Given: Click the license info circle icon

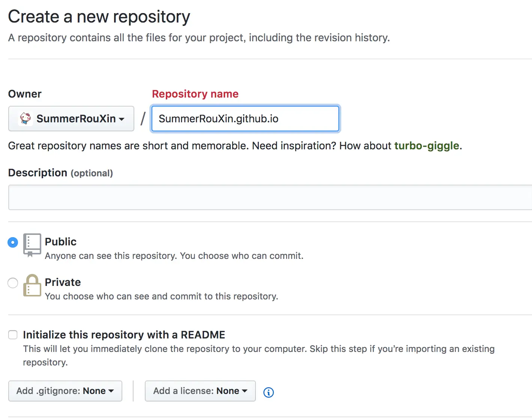Looking at the screenshot, I should point(269,392).
